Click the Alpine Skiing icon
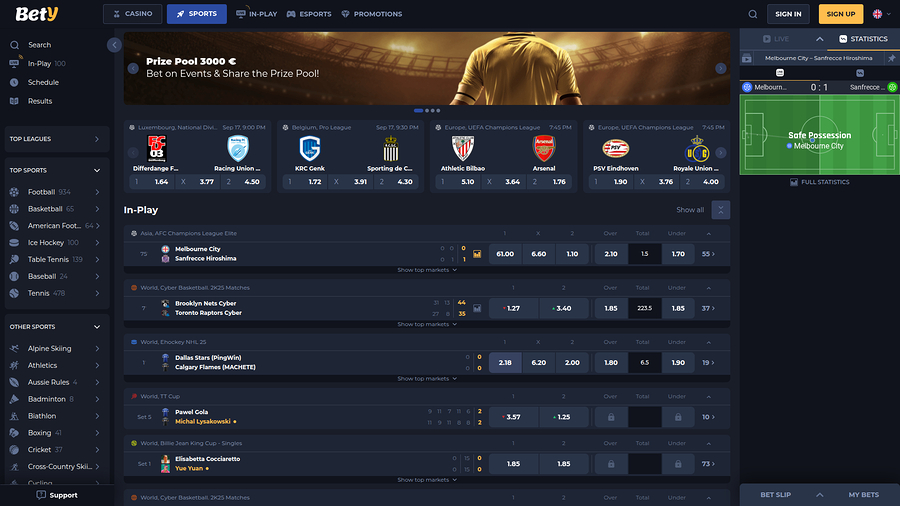The width and height of the screenshot is (900, 506). (x=14, y=348)
